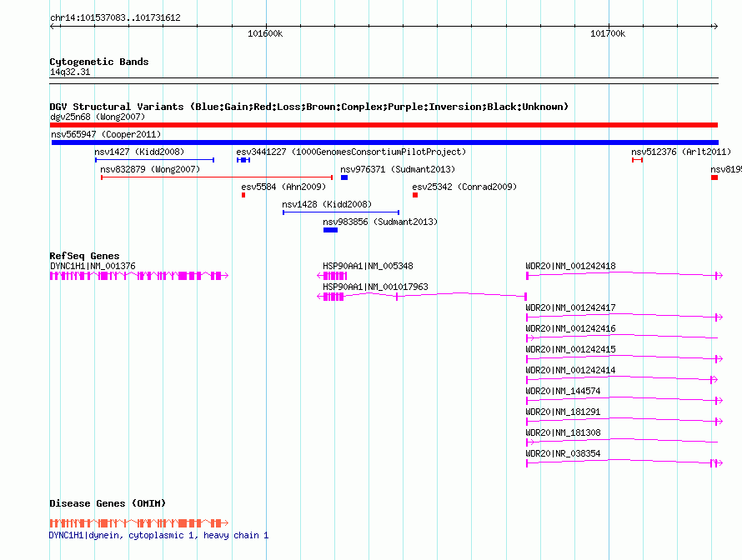Click the 101600k ruler label
The width and height of the screenshot is (742, 560).
(x=265, y=33)
